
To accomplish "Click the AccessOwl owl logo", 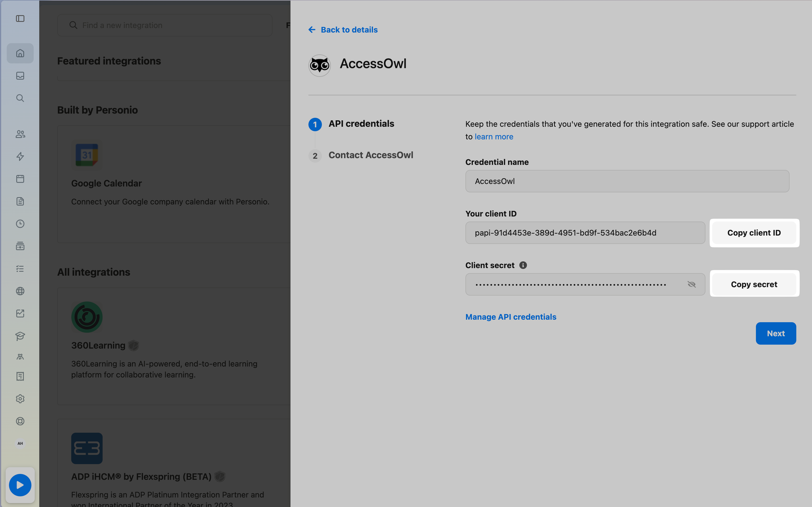I will click(x=320, y=65).
